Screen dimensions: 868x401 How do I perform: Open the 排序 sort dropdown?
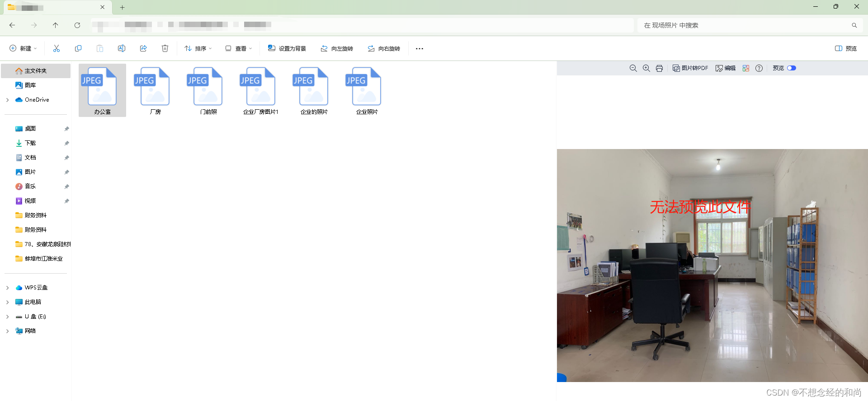tap(198, 48)
